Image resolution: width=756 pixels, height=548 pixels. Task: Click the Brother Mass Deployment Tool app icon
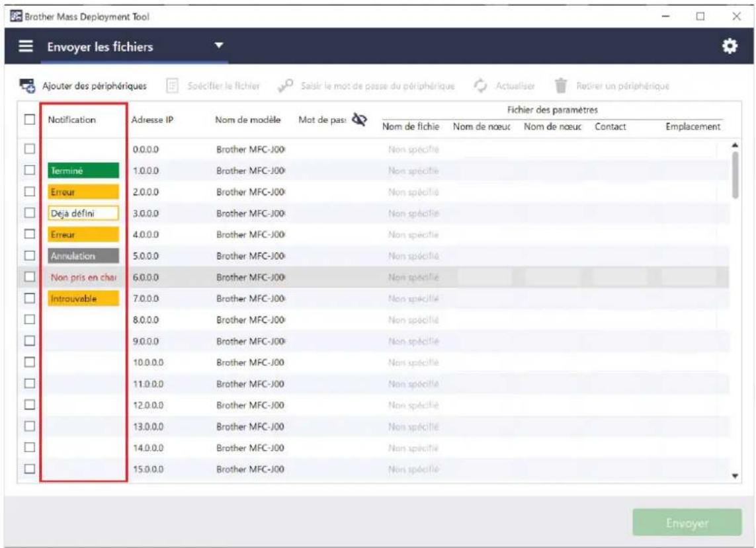pos(16,17)
